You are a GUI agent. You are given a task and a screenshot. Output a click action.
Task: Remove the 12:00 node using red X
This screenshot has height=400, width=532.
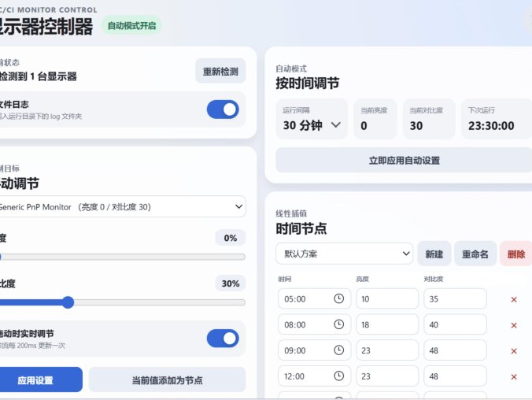point(514,377)
